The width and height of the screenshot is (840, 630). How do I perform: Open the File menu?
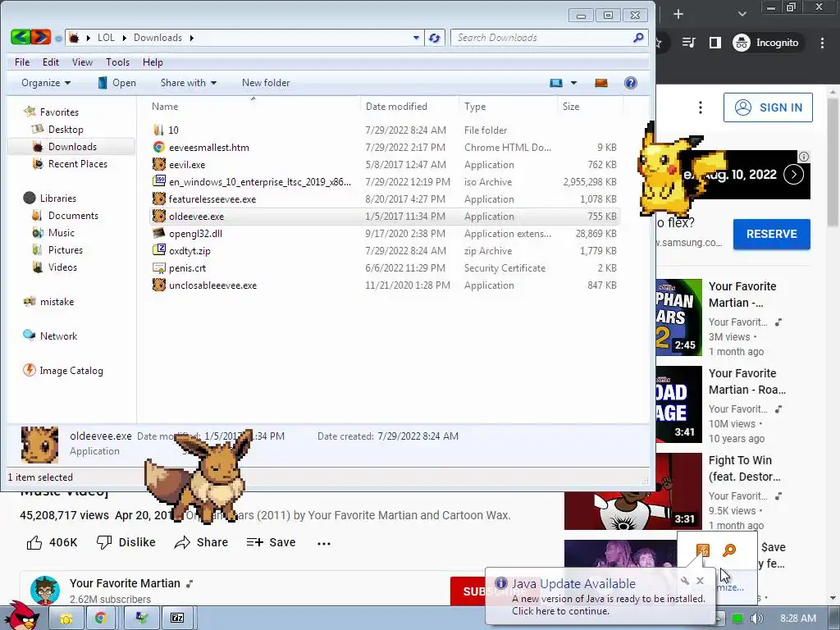[x=22, y=62]
